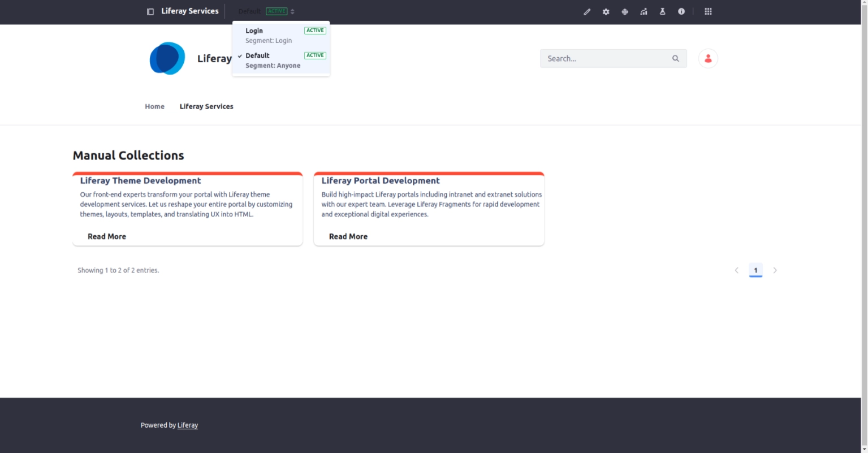
Task: Open the page information icon
Action: pos(681,11)
